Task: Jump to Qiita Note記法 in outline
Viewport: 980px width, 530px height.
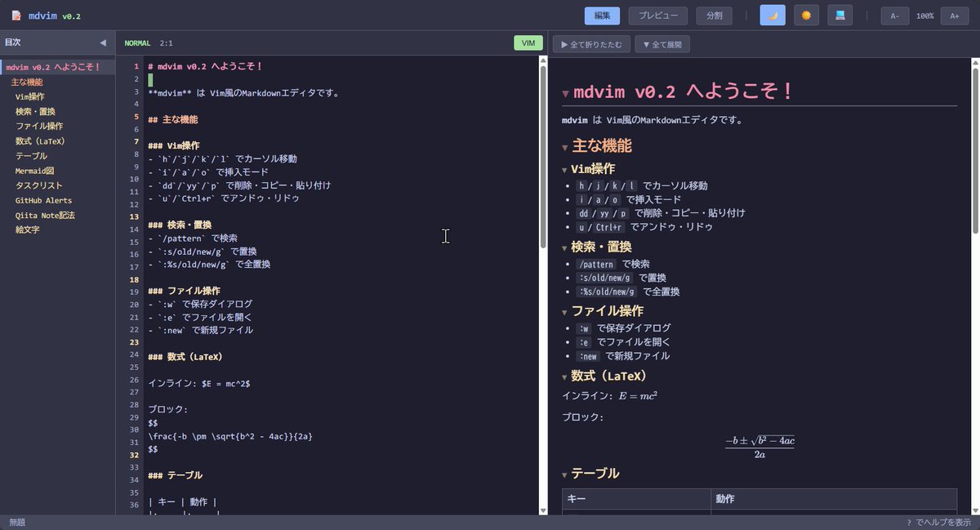Action: [45, 215]
